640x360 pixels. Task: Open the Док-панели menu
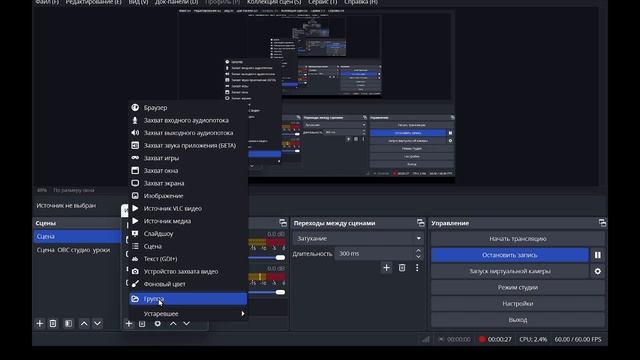coord(176,2)
